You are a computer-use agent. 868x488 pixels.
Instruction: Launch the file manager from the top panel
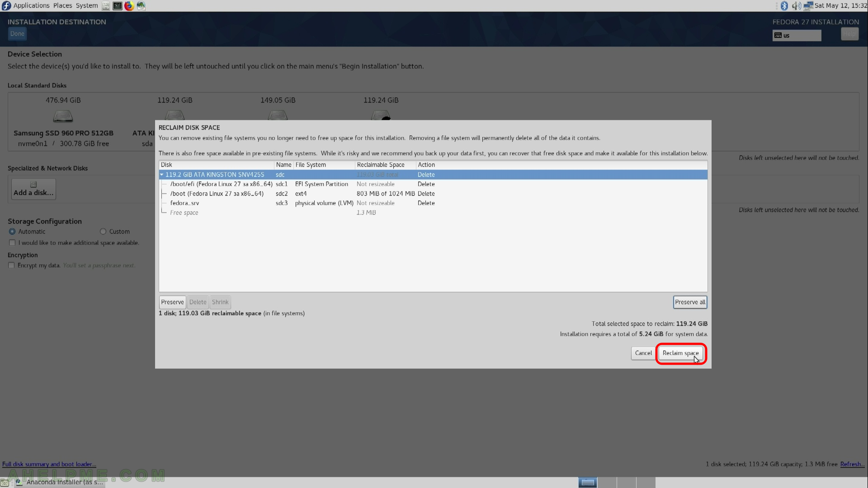click(105, 6)
